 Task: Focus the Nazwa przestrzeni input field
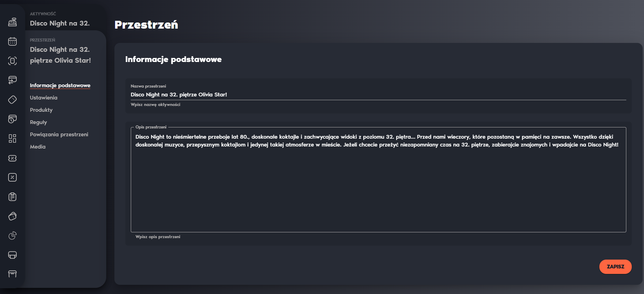click(x=378, y=95)
